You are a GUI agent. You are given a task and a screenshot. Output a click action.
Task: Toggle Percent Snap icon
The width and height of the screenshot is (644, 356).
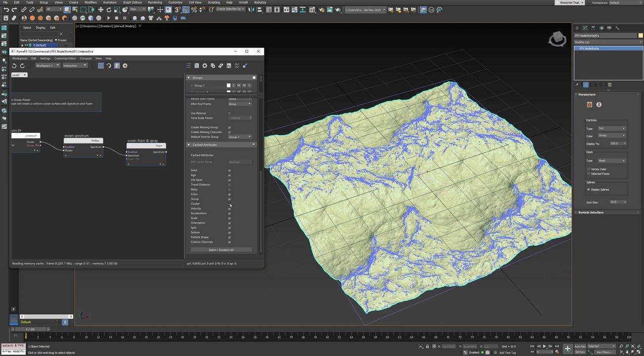point(194,9)
